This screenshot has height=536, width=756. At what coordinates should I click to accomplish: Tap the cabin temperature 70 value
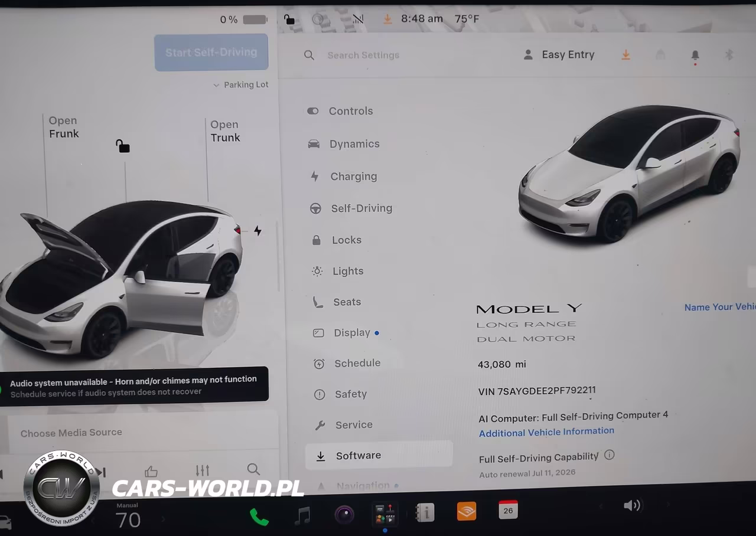tap(128, 520)
